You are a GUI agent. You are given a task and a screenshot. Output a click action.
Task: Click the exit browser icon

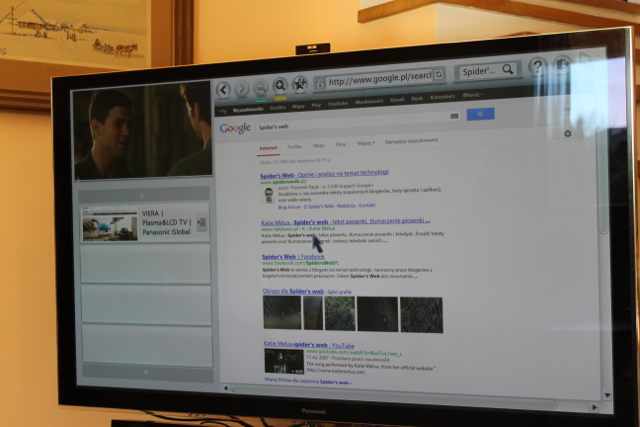(x=562, y=64)
